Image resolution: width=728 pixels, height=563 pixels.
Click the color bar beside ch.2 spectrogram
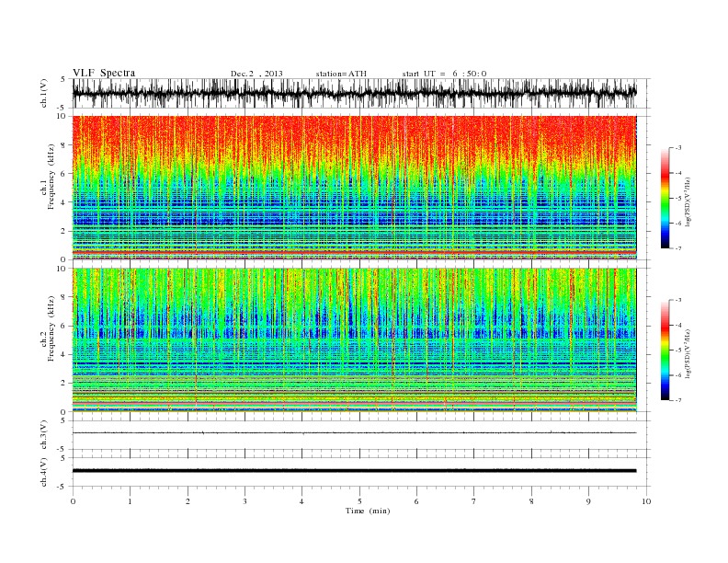click(665, 350)
